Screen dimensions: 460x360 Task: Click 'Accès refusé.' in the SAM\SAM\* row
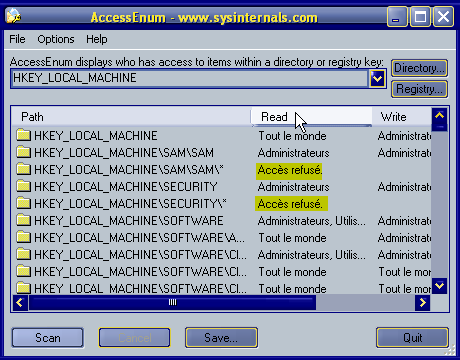coord(289,171)
